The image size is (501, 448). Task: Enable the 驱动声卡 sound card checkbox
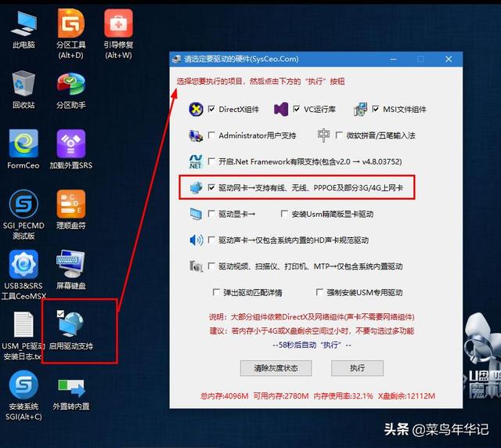click(x=211, y=240)
